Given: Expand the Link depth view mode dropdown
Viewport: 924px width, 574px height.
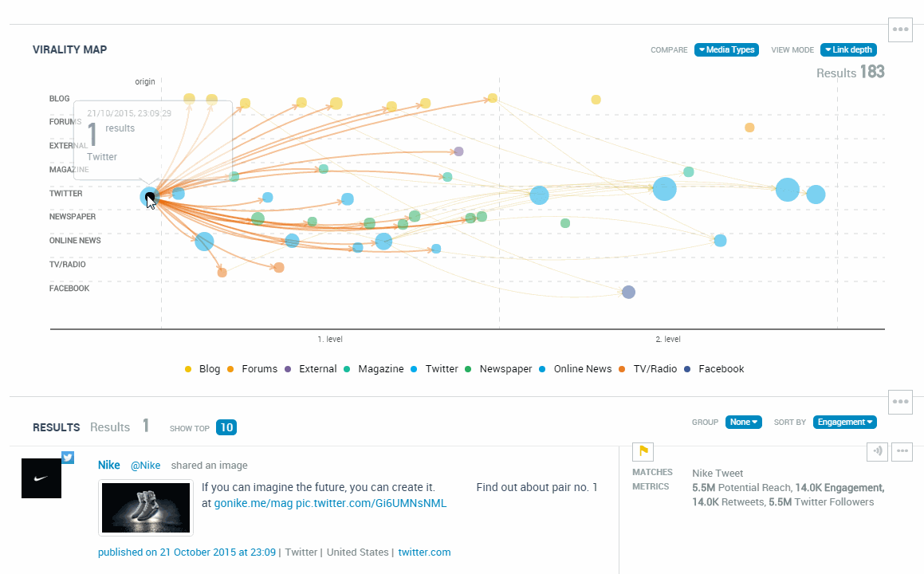Looking at the screenshot, I should pyautogui.click(x=849, y=49).
